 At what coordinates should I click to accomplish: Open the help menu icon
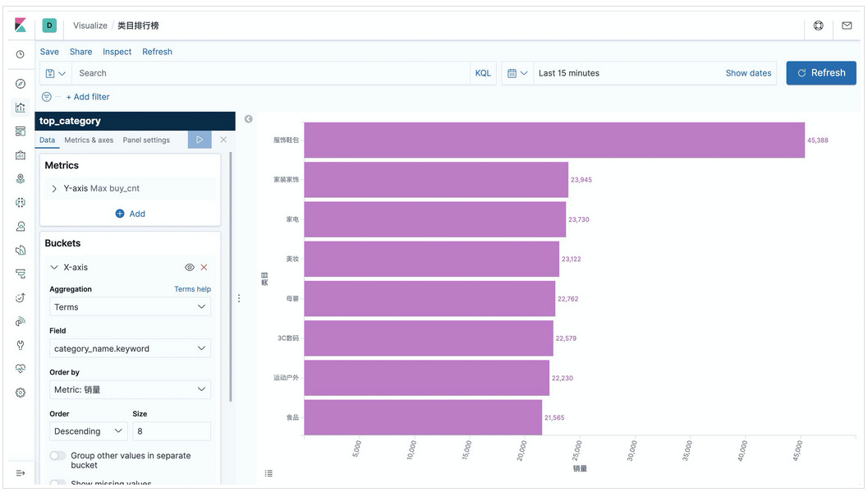click(x=818, y=25)
